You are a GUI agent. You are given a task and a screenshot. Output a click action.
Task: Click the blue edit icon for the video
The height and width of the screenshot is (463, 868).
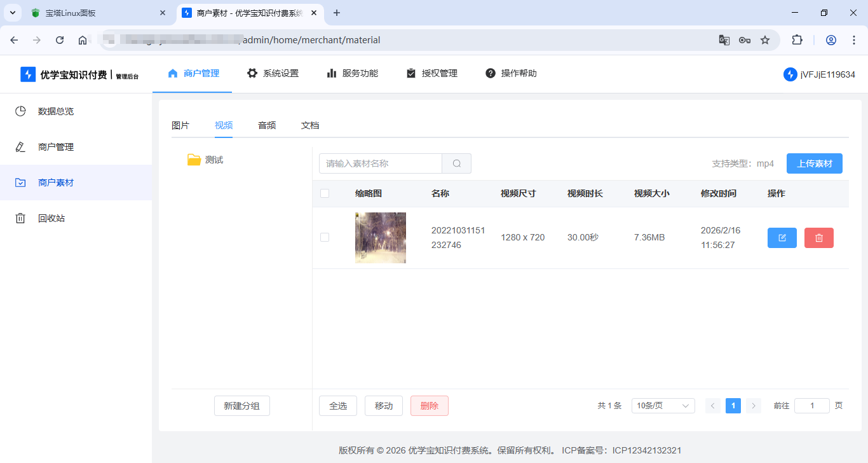pyautogui.click(x=782, y=237)
